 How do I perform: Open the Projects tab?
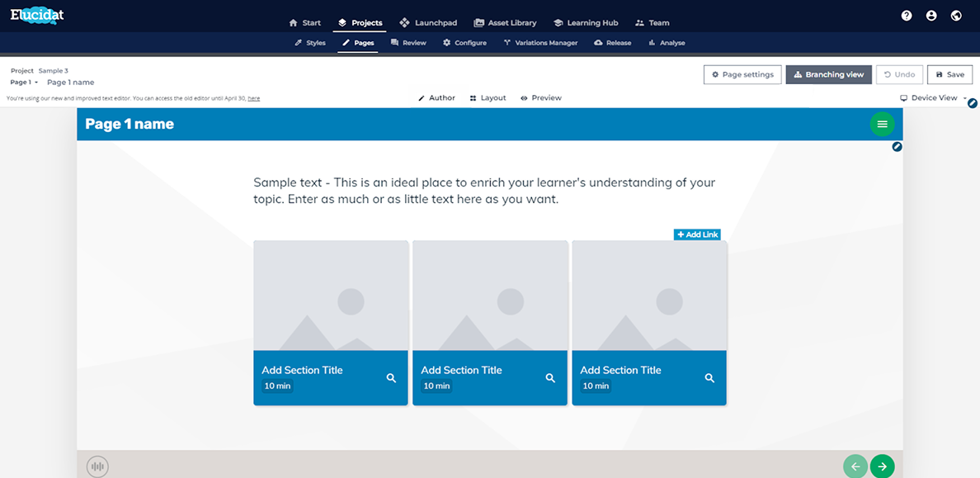pos(360,22)
